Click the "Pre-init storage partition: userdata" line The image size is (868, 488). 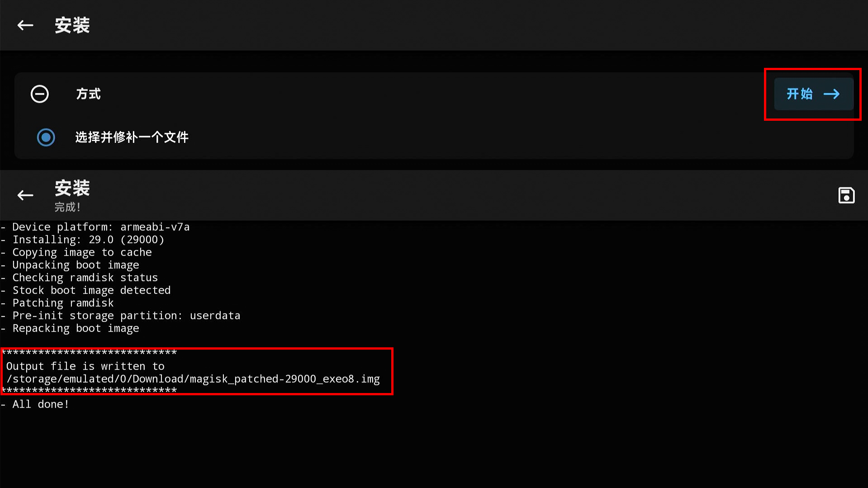126,316
